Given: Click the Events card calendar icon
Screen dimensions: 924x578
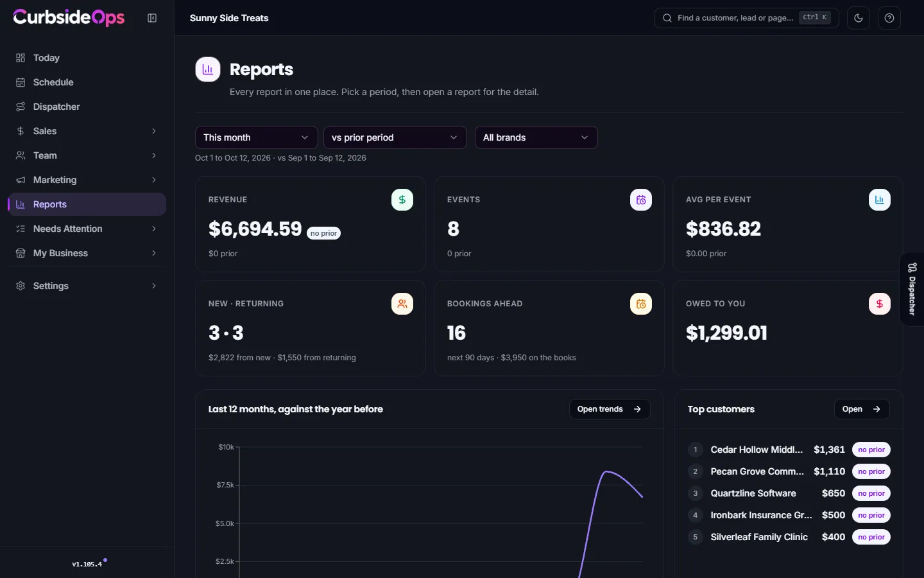Looking at the screenshot, I should point(641,200).
